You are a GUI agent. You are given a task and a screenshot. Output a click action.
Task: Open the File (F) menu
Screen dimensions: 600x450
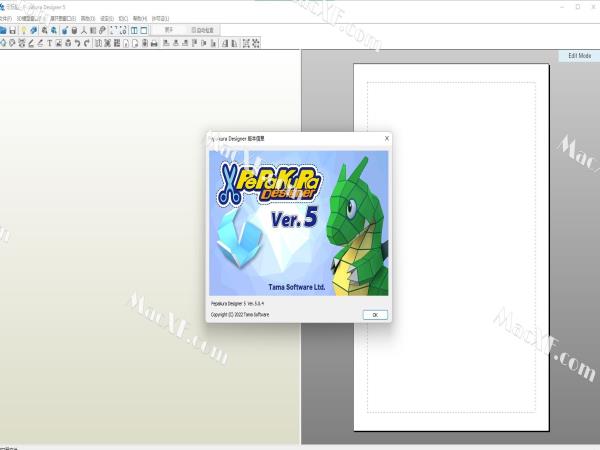click(5, 18)
